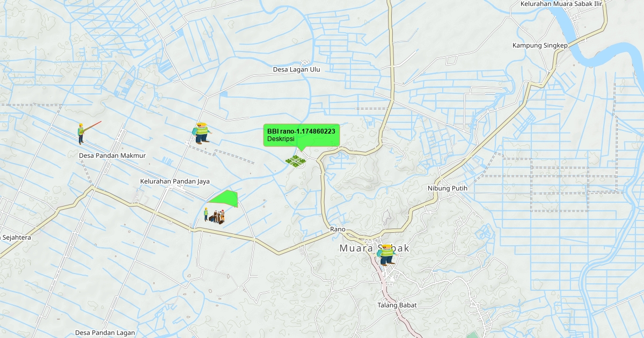
Task: Click the Nibung Putih place label
Action: tap(447, 188)
